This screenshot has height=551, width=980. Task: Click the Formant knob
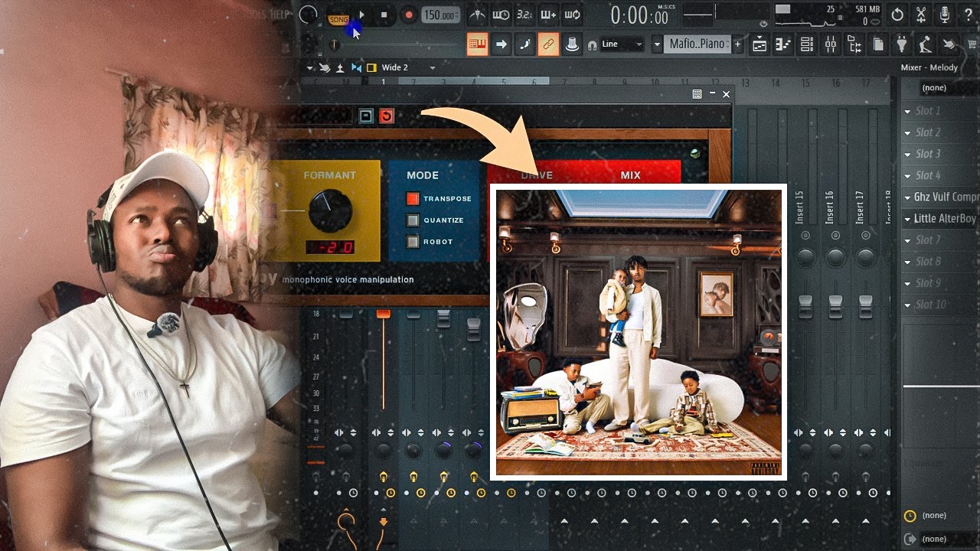[x=330, y=210]
